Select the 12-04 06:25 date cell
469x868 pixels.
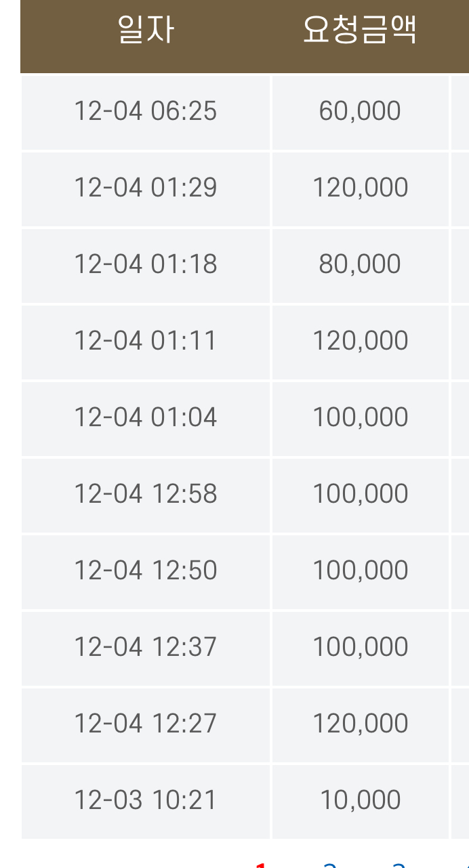pyautogui.click(x=146, y=111)
